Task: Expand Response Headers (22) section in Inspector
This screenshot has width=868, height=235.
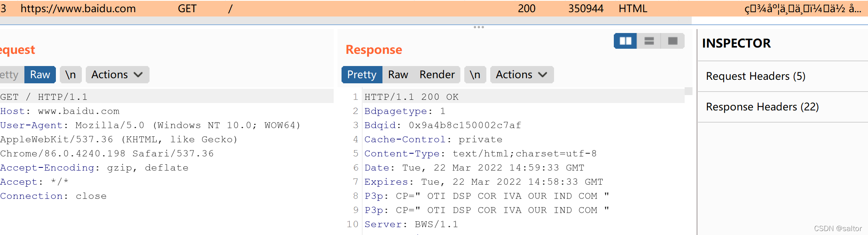Action: coord(783,107)
